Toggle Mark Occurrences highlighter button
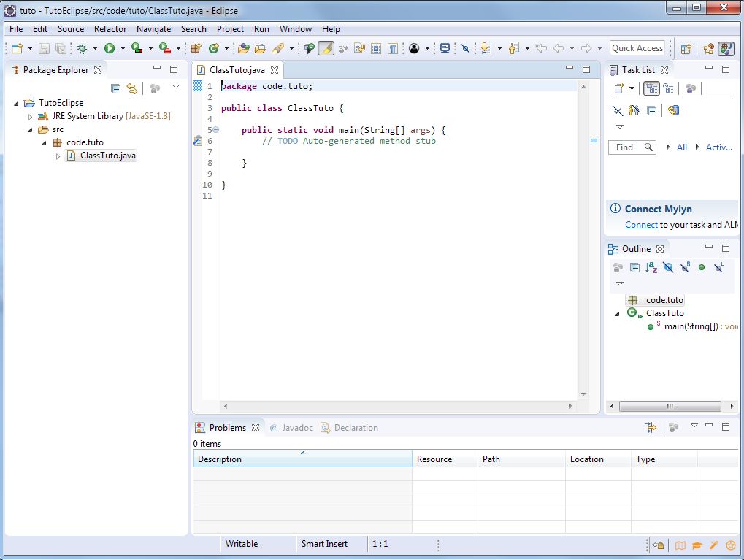 point(326,48)
